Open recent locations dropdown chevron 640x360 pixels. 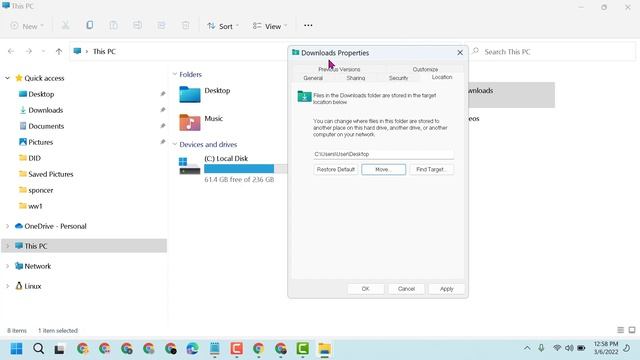click(x=43, y=51)
